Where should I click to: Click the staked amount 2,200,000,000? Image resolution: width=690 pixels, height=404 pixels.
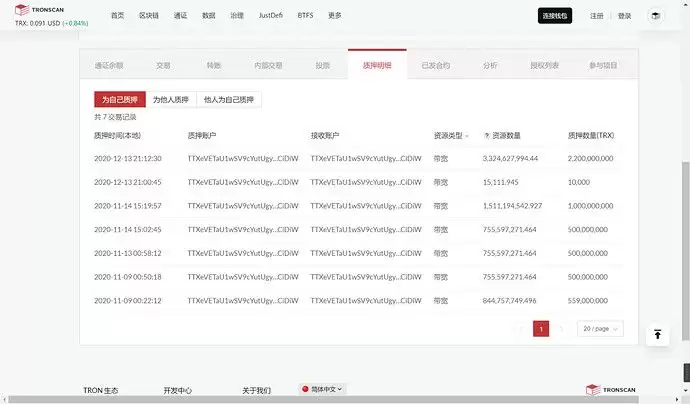tap(590, 158)
